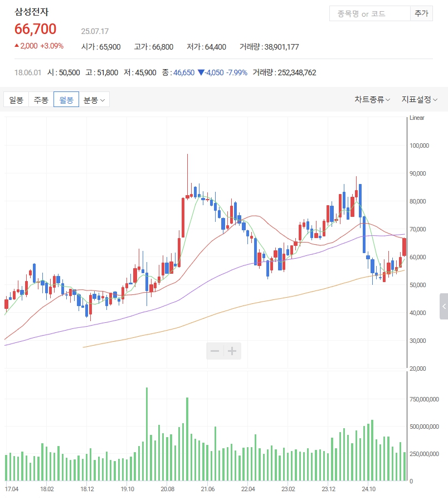
Task: Open the 지표설정 indicator settings dropdown
Action: coord(420,100)
